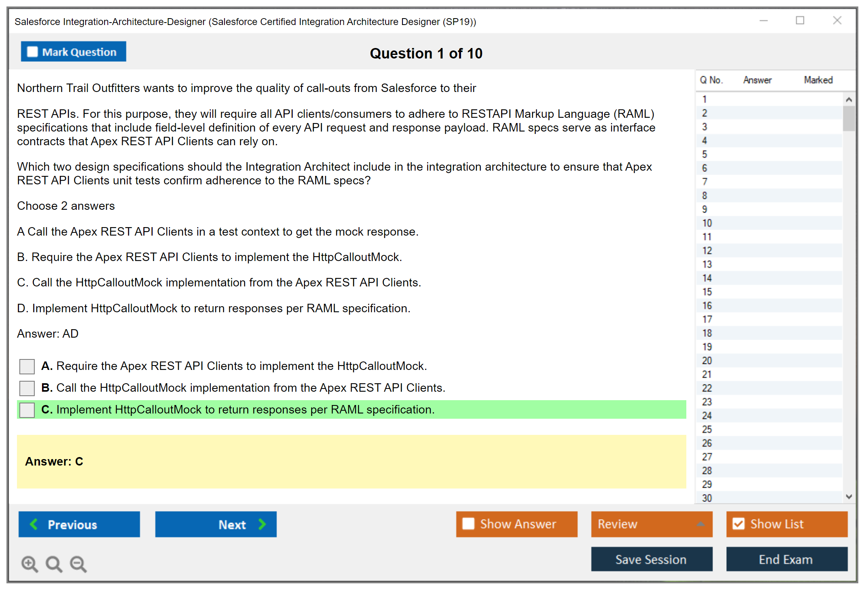Uncheck the Show List option
The image size is (868, 593).
pos(738,524)
